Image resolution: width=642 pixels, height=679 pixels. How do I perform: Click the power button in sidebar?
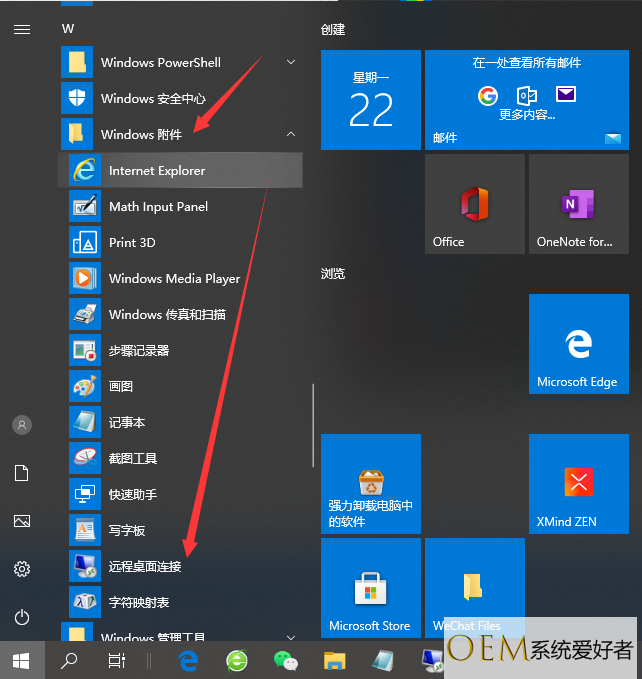pos(21,618)
